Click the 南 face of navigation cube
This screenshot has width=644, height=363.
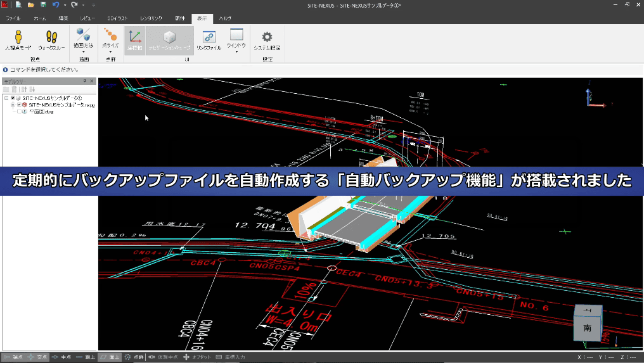coord(587,328)
